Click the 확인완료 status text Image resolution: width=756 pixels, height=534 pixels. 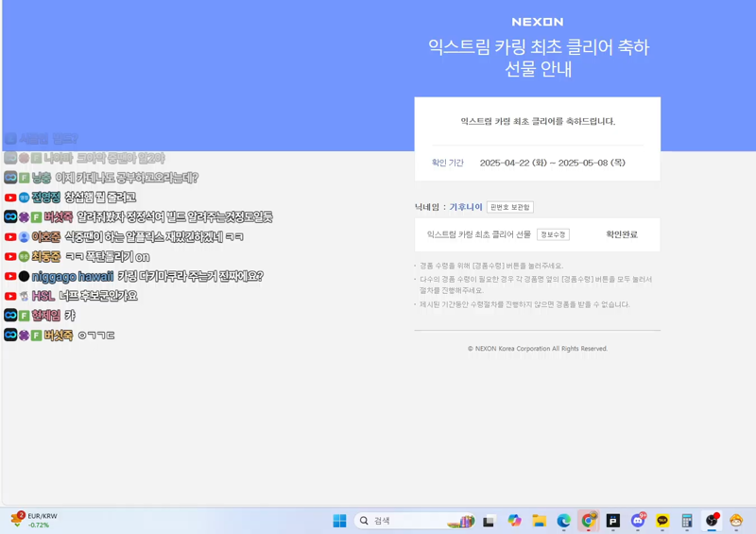tap(622, 234)
